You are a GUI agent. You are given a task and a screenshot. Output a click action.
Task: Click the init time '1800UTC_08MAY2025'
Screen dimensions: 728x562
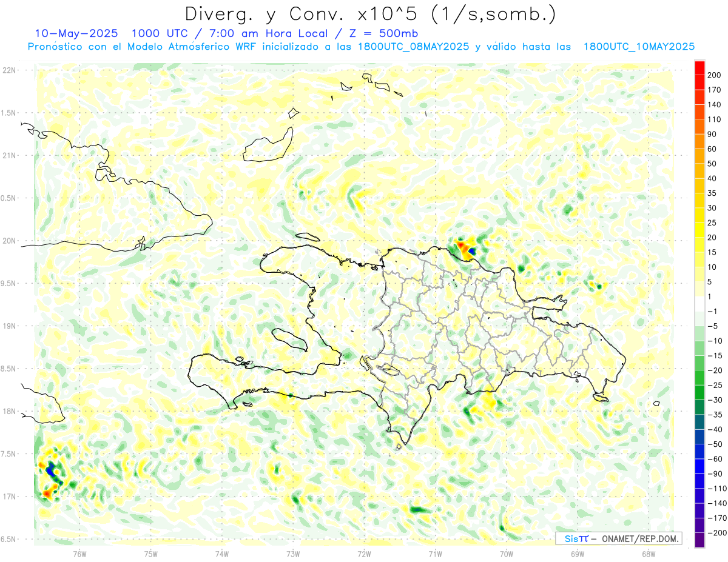[x=414, y=47]
